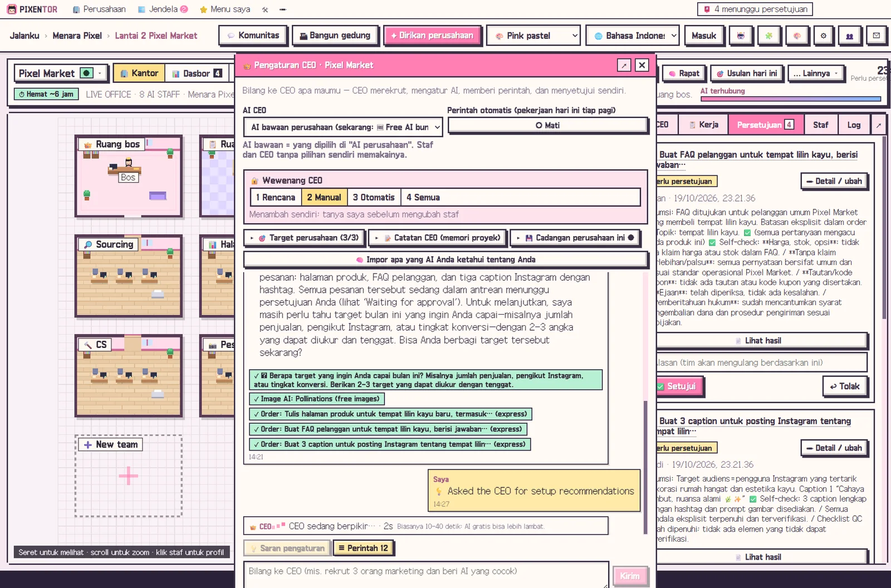Reject the FAQ order with Tolak

pos(845,386)
